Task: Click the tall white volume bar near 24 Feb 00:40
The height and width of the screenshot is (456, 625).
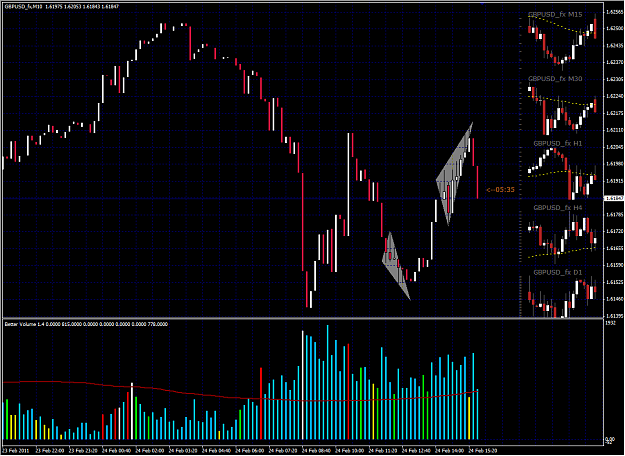Action: pyautogui.click(x=132, y=411)
